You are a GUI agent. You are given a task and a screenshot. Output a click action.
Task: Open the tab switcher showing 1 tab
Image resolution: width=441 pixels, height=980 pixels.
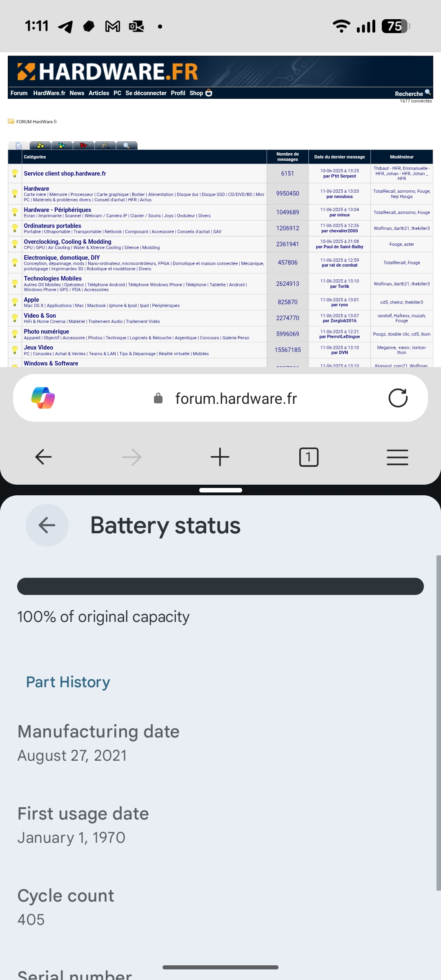pos(309,457)
